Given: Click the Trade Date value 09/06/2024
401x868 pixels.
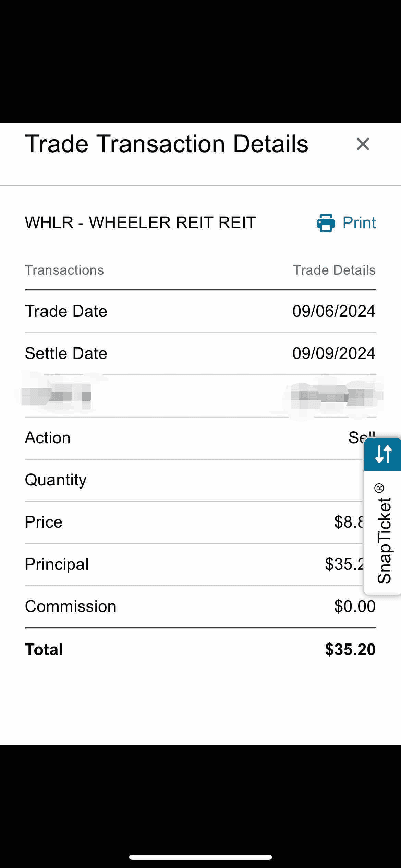Looking at the screenshot, I should pyautogui.click(x=334, y=311).
